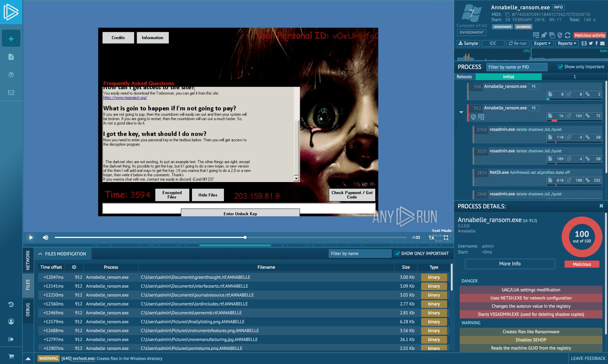
Task: Share analysis via Twitter icon
Action: click(591, 43)
